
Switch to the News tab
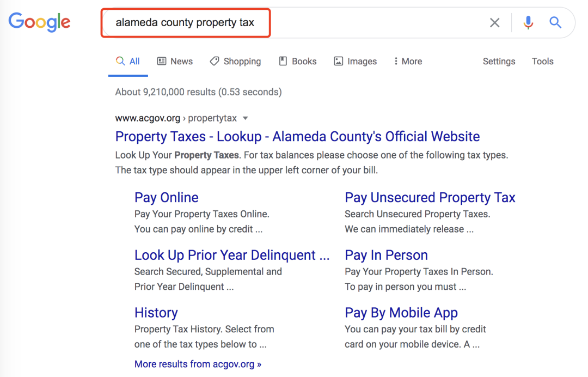175,61
